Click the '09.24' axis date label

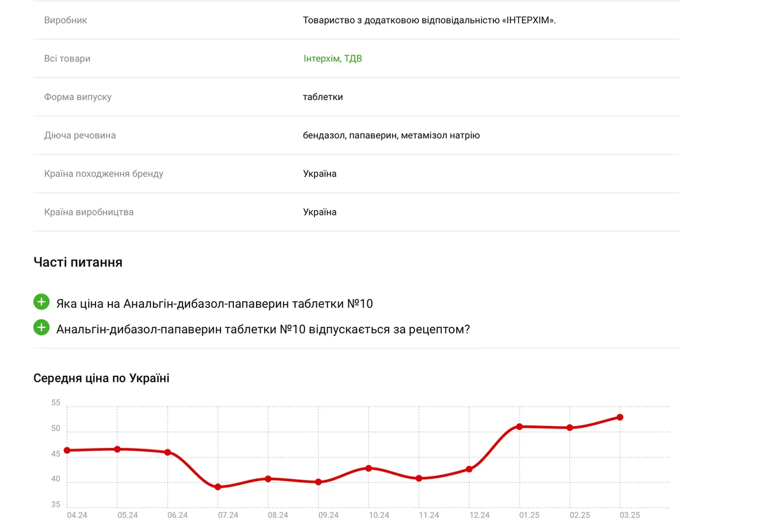[x=329, y=515]
